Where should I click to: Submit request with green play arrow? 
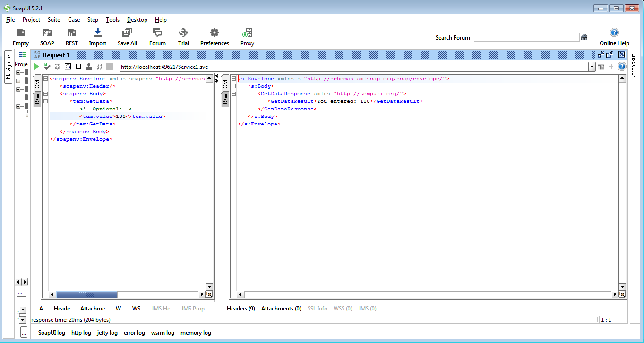[x=36, y=67]
